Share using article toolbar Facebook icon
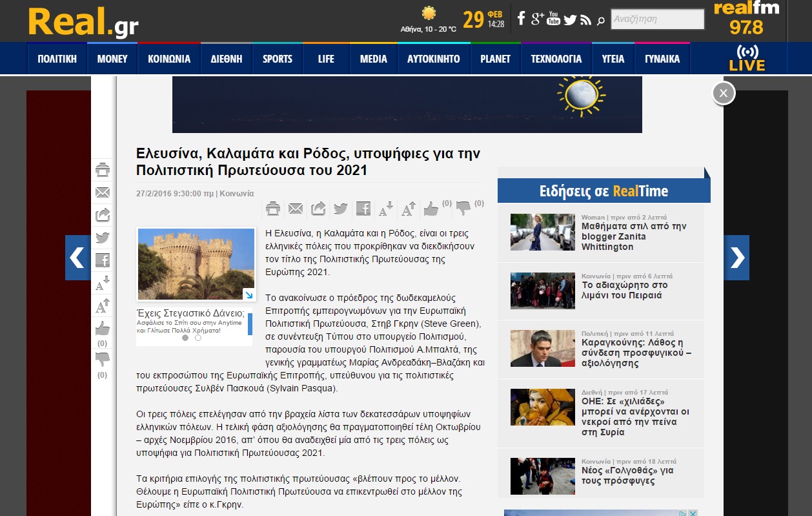The width and height of the screenshot is (812, 516). pyautogui.click(x=363, y=209)
